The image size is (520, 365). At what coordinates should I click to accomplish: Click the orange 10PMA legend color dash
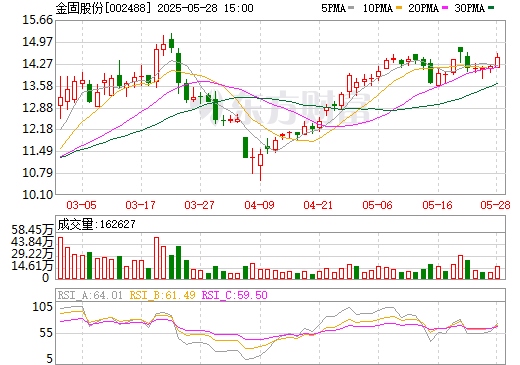coord(400,7)
